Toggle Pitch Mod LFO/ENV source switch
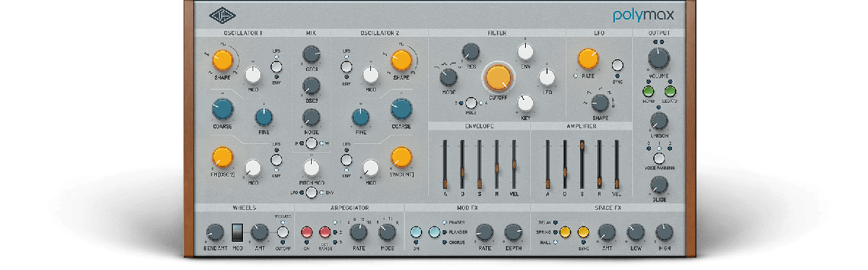The image size is (868, 270). click(312, 193)
